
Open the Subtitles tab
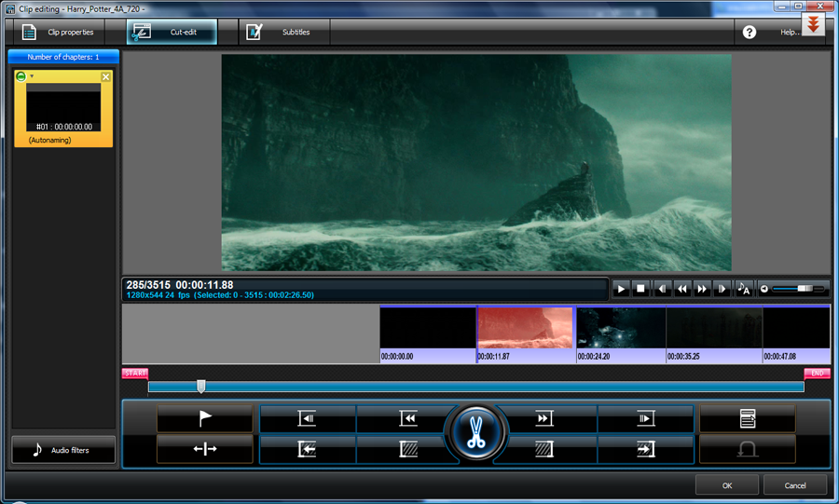(283, 32)
